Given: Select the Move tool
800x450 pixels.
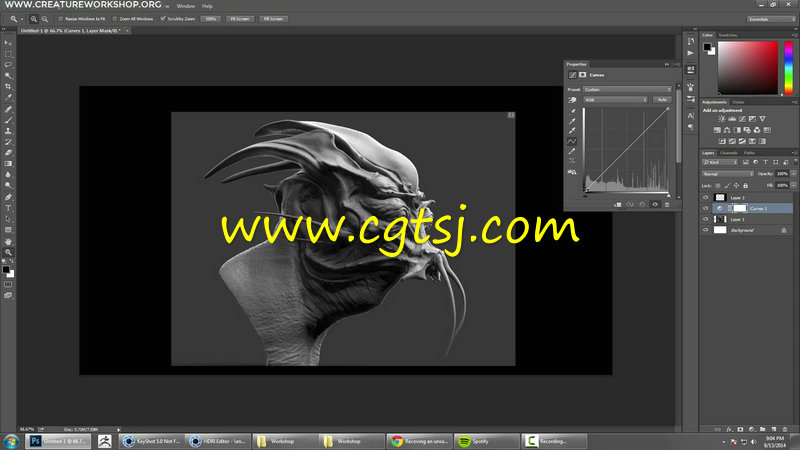Looking at the screenshot, I should coord(8,43).
